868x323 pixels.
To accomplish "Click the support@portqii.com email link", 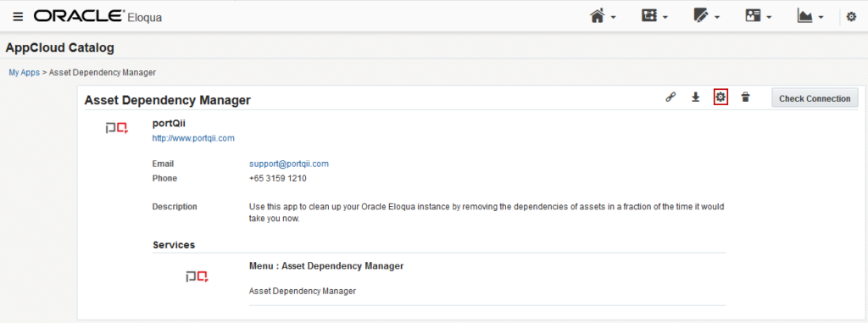I will [x=289, y=164].
